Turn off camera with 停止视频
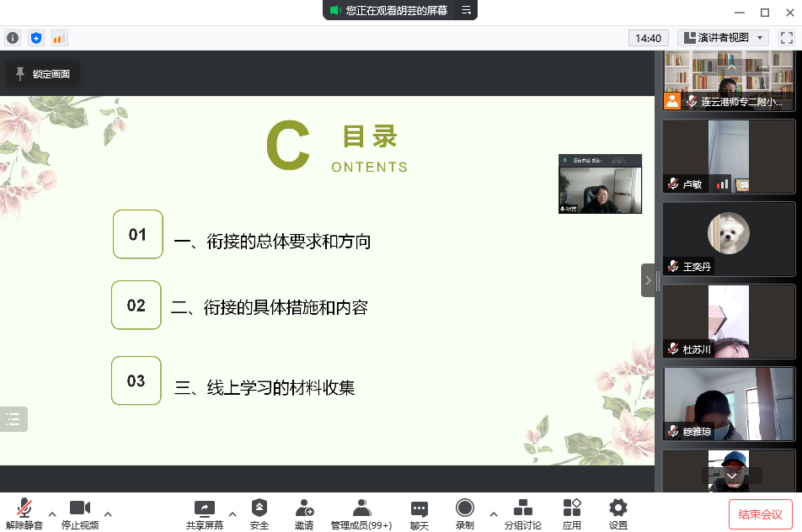802x532 pixels. click(80, 513)
